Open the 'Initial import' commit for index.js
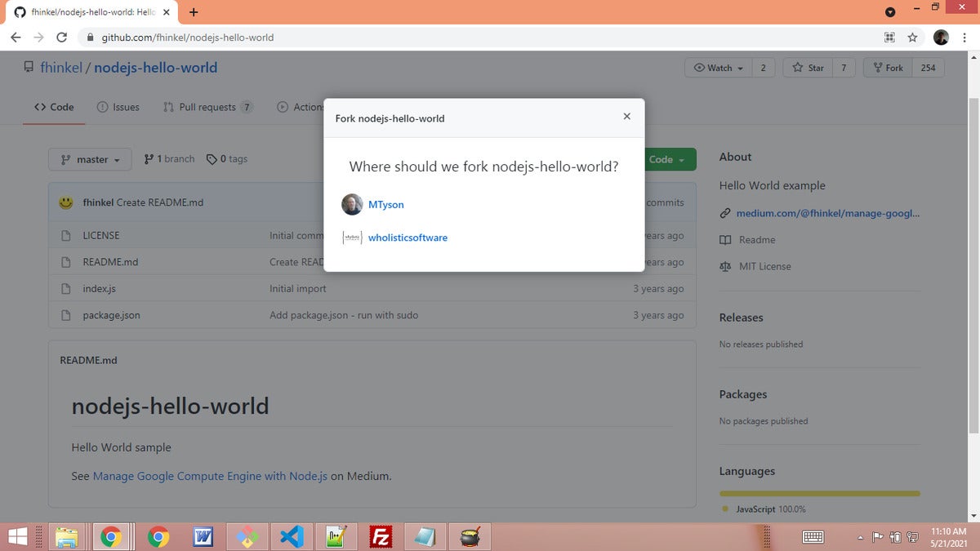Screen dimensions: 980x551 coord(298,289)
